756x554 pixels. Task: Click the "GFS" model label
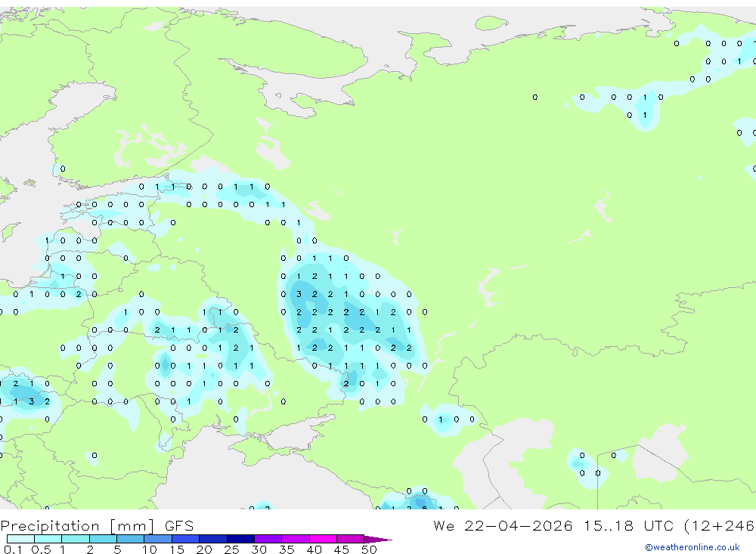179,525
